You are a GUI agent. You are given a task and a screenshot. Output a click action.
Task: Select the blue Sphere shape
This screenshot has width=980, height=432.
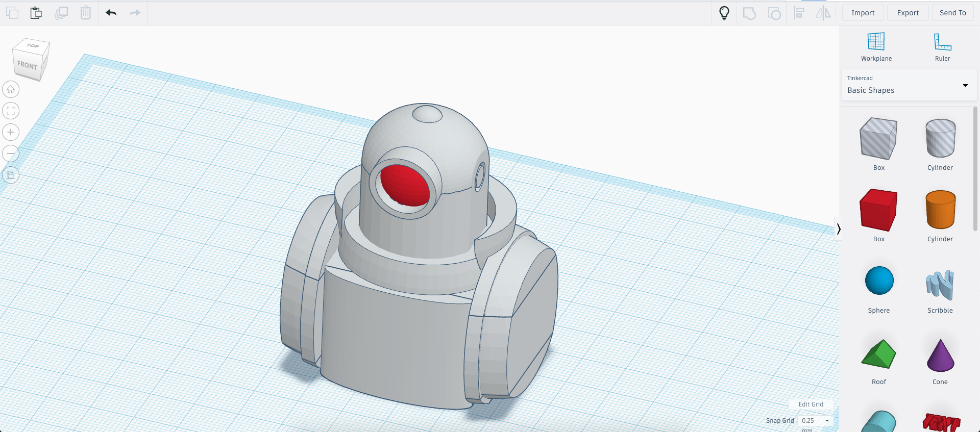[879, 281]
